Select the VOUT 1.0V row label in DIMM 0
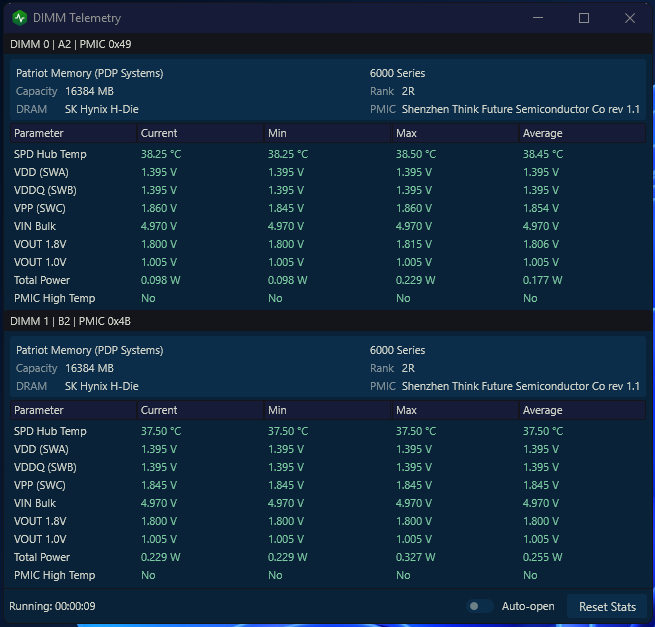Screen dimensions: 655x627 pyautogui.click(x=40, y=262)
